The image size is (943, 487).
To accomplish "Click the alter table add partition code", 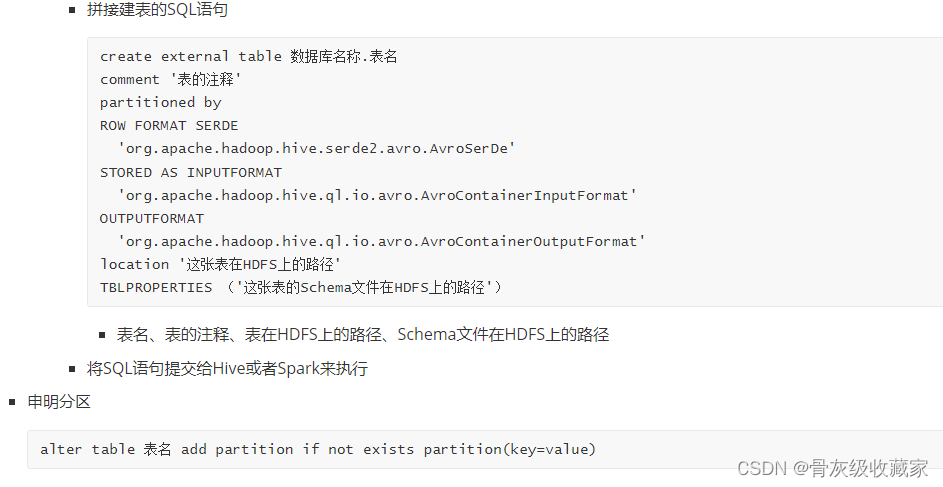I will coord(318,449).
